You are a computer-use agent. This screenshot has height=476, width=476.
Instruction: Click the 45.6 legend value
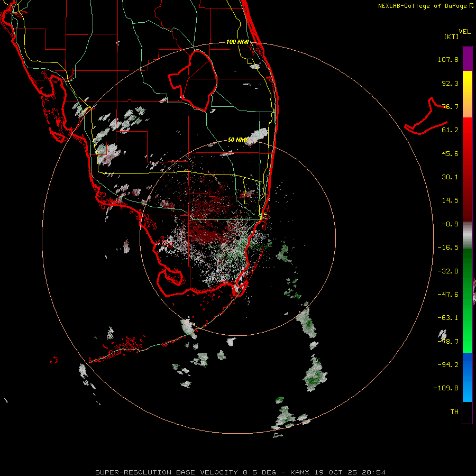coord(450,153)
